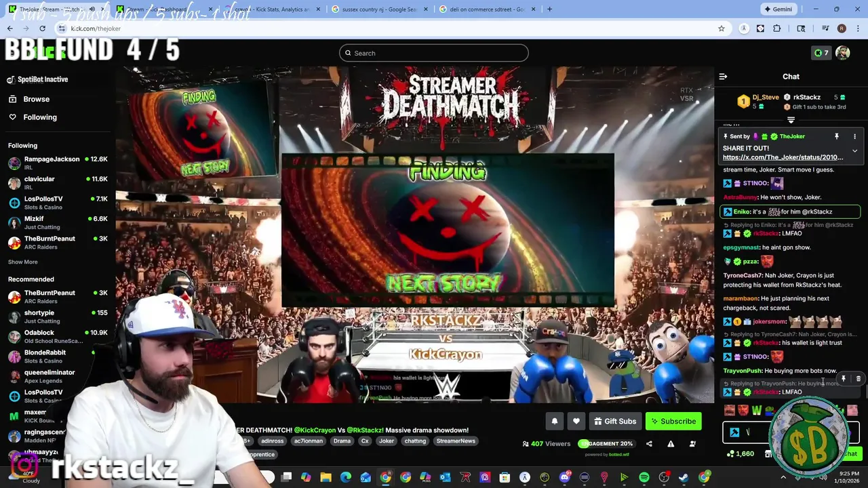Screen dimensions: 868x488
Task: Select the adinross tag
Action: point(272,441)
